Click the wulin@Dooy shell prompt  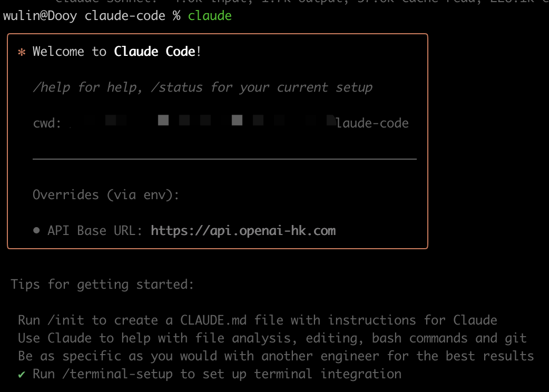(x=40, y=16)
